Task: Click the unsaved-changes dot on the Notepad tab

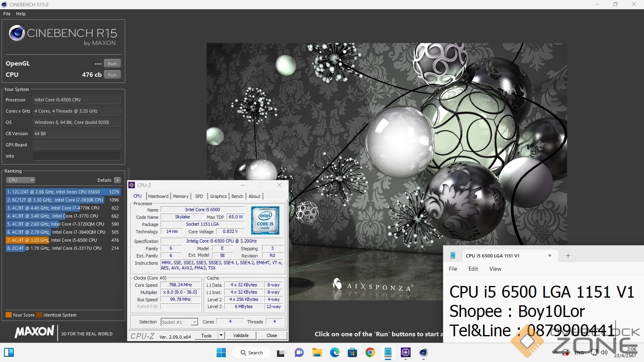Action: coord(550,255)
